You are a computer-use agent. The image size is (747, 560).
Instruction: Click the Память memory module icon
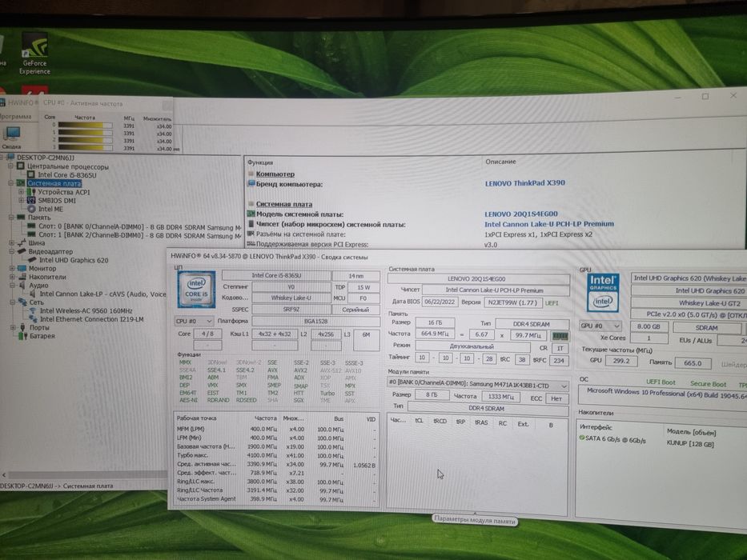coord(21,217)
